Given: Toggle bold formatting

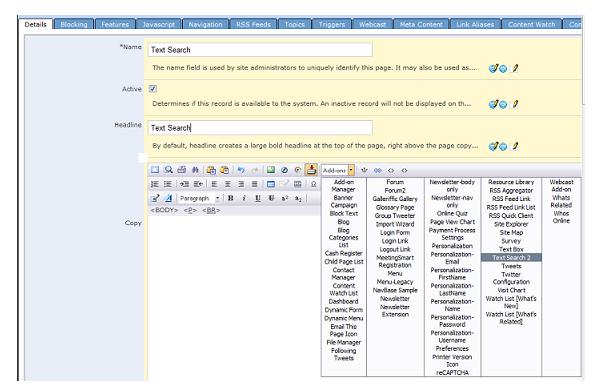Looking at the screenshot, I should [x=230, y=198].
